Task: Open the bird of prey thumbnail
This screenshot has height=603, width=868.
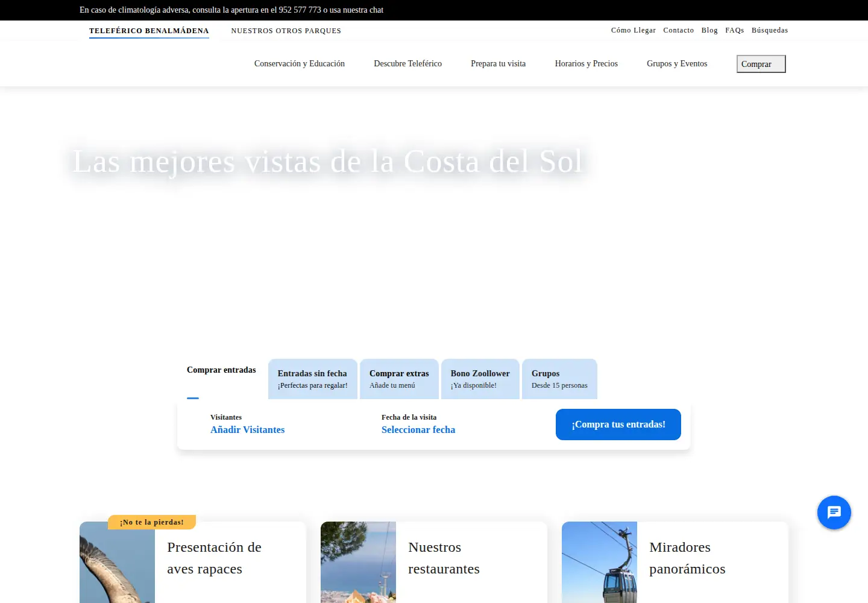Action: coord(117,562)
